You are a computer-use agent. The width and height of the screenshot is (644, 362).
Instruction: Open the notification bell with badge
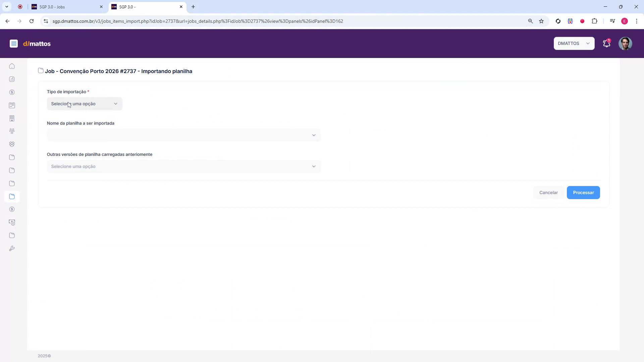[606, 43]
